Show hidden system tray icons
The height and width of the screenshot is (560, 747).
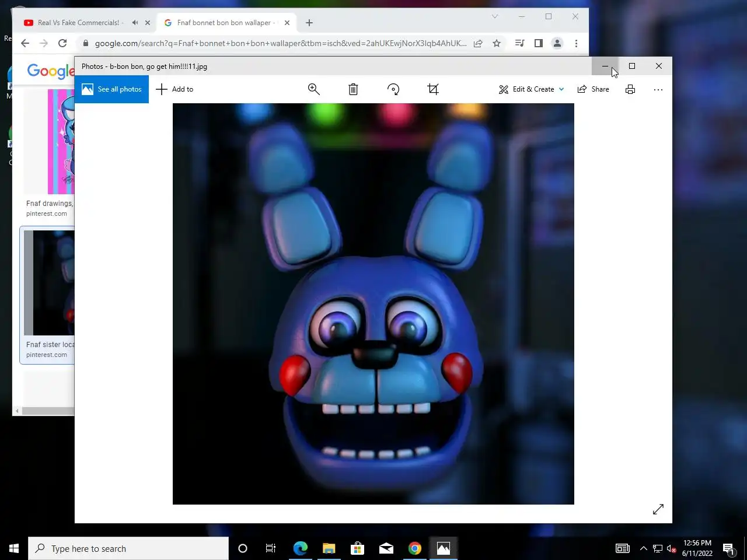tap(643, 548)
